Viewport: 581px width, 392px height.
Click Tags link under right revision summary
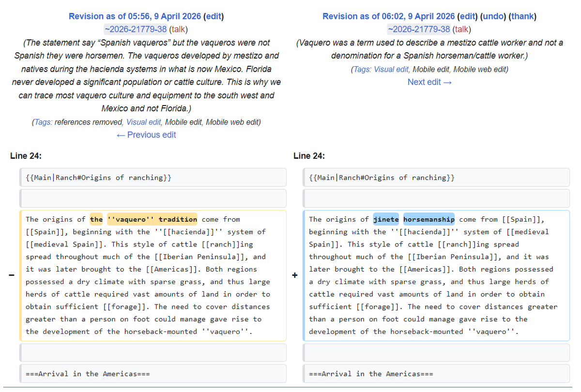coord(362,69)
